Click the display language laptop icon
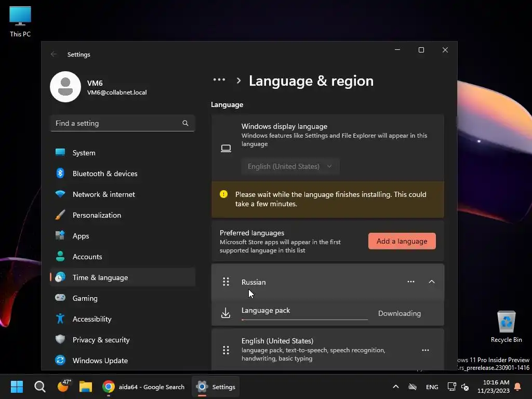This screenshot has width=532, height=399. (226, 148)
